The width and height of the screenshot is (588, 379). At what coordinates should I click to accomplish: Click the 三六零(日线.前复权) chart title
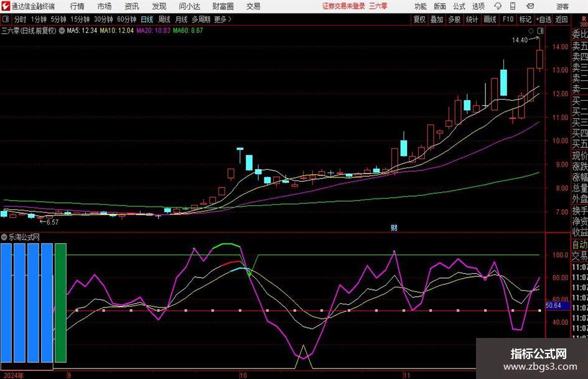point(29,30)
